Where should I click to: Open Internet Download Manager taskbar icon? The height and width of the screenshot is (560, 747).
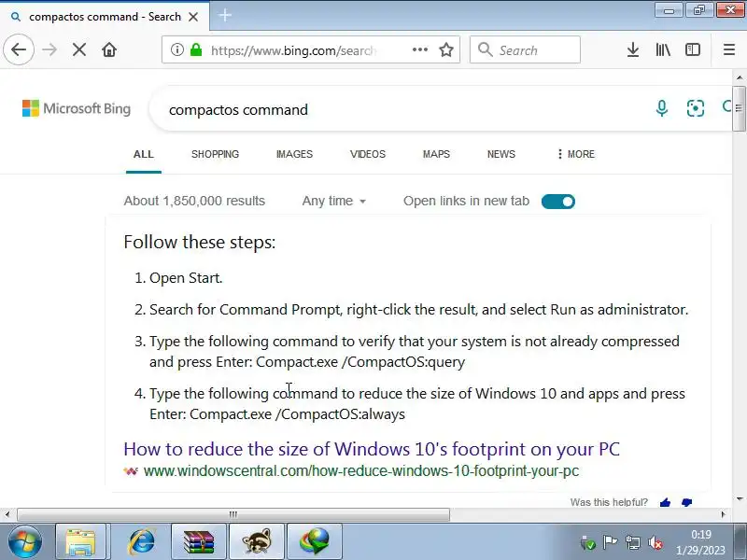(315, 542)
